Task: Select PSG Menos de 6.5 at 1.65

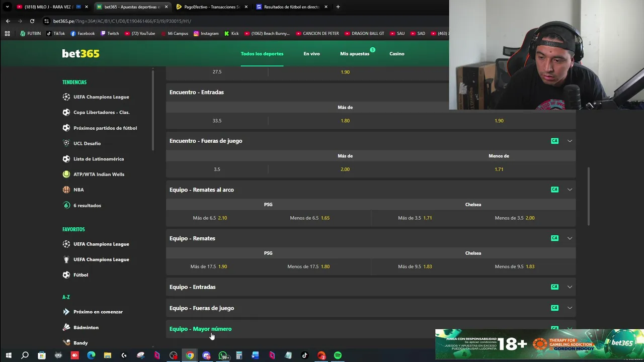Action: [310, 218]
